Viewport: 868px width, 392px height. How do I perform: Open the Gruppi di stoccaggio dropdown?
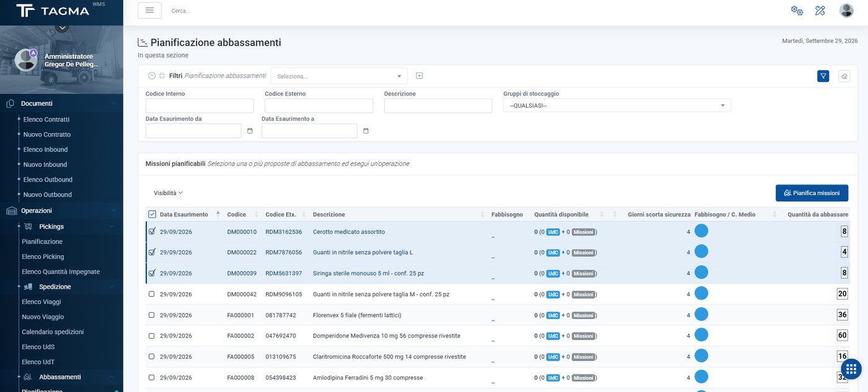617,105
